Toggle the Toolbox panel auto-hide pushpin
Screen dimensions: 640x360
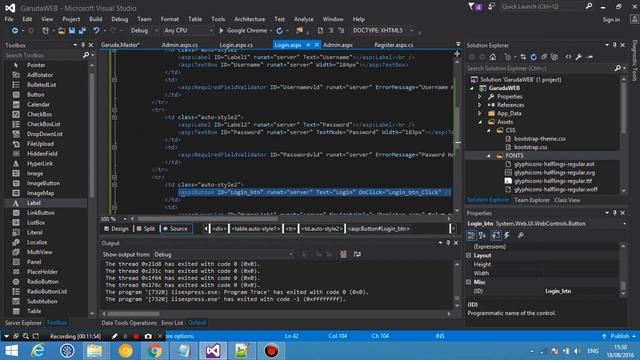[x=83, y=45]
